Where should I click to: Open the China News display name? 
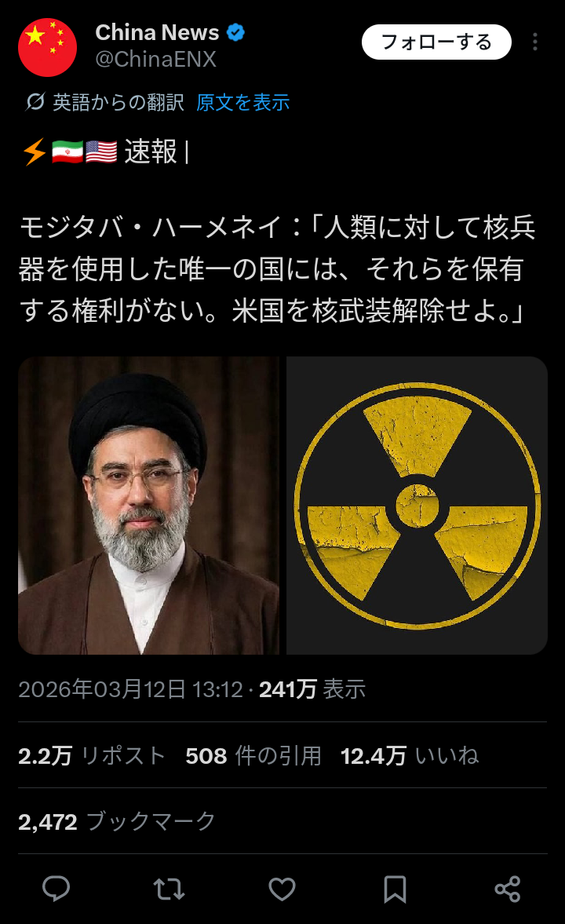click(x=157, y=32)
